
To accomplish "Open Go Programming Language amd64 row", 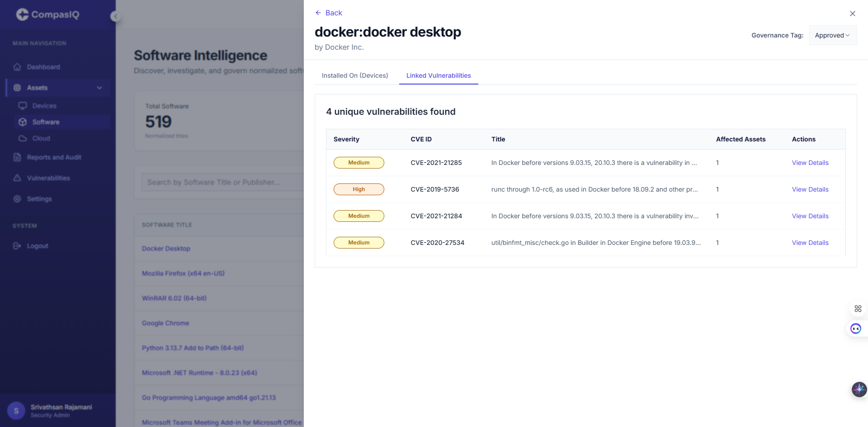I will point(209,398).
